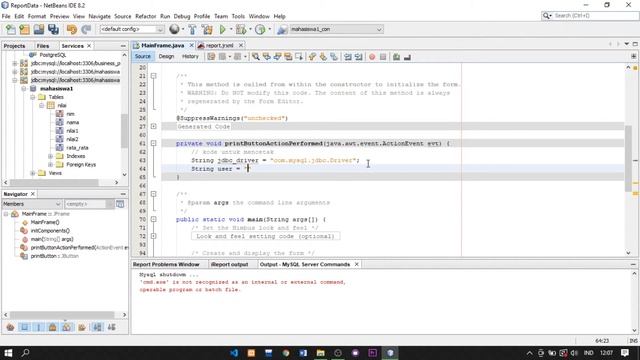Switch to the Projects tab
The image size is (640, 360).
14,46
